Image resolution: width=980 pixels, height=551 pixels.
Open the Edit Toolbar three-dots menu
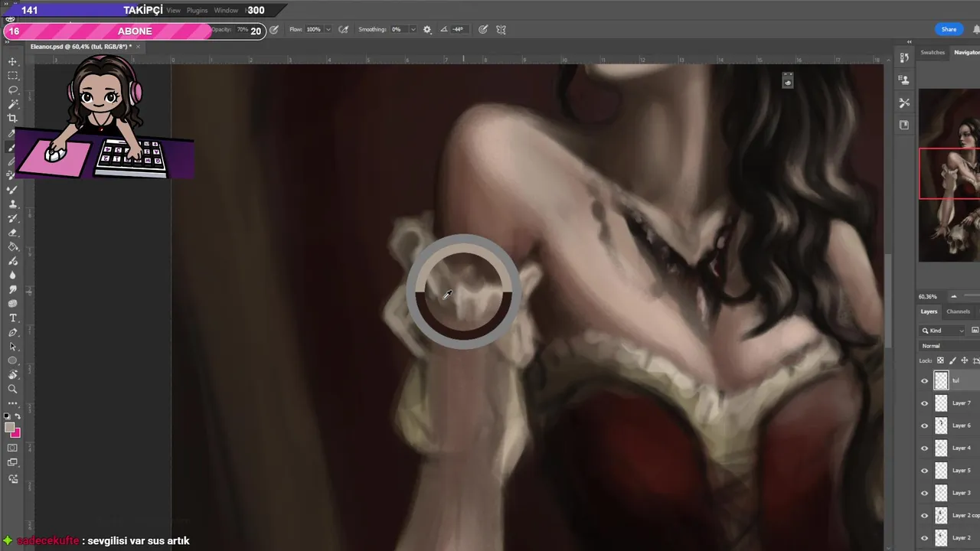(12, 403)
